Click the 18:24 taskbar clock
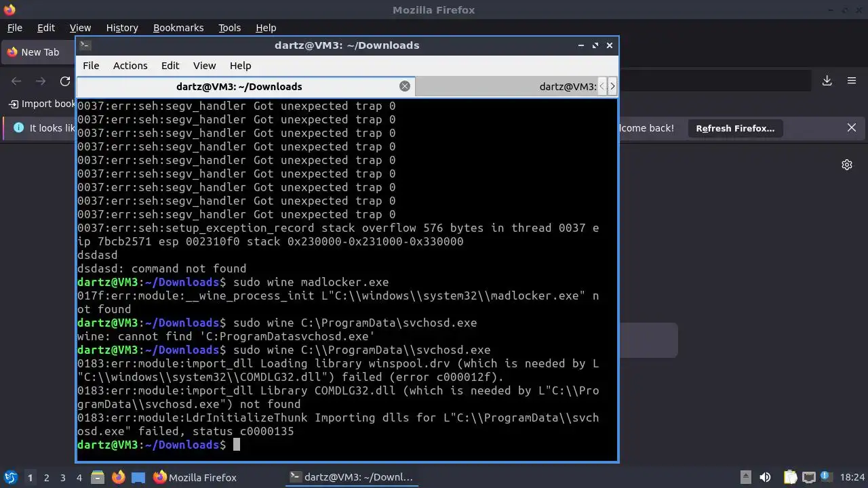The height and width of the screenshot is (488, 868). pyautogui.click(x=853, y=477)
